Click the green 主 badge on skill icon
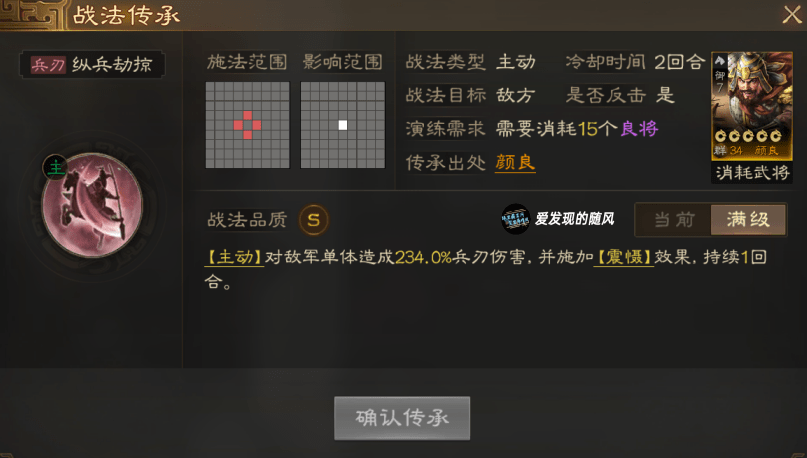This screenshot has width=807, height=458. coord(55,167)
